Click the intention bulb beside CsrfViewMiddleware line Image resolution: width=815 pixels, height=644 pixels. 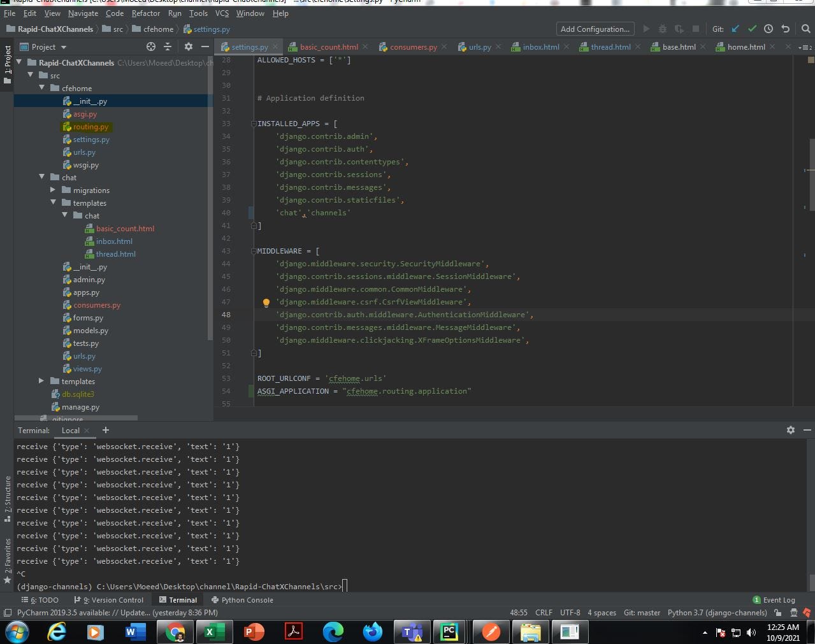coord(266,302)
